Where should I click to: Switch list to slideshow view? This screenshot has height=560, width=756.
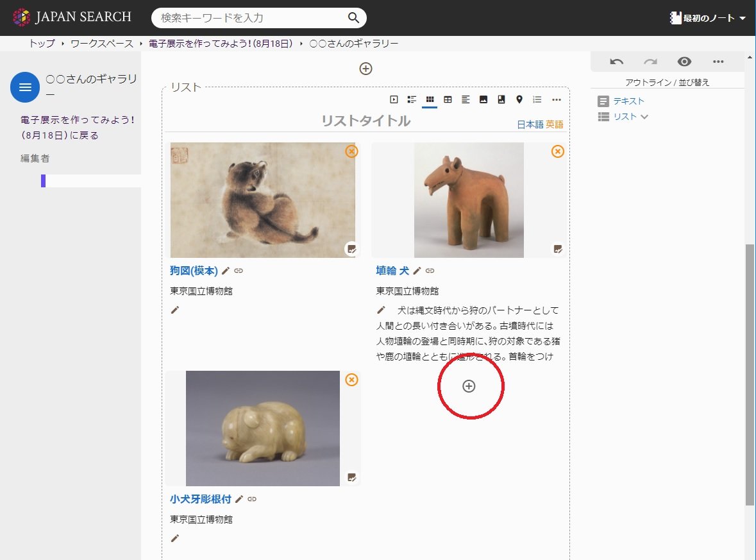point(394,99)
